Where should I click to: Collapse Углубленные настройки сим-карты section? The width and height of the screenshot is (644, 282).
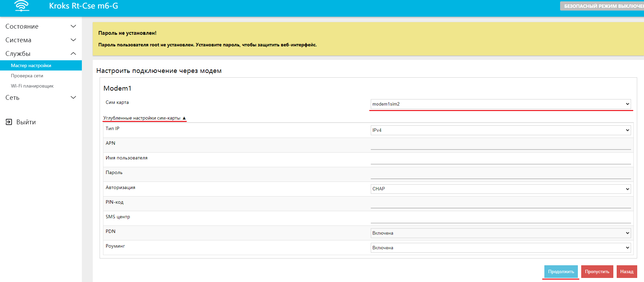pos(144,118)
